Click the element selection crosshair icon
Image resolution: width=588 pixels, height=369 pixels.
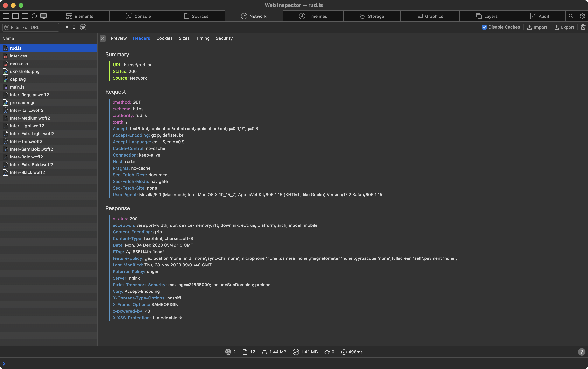34,16
